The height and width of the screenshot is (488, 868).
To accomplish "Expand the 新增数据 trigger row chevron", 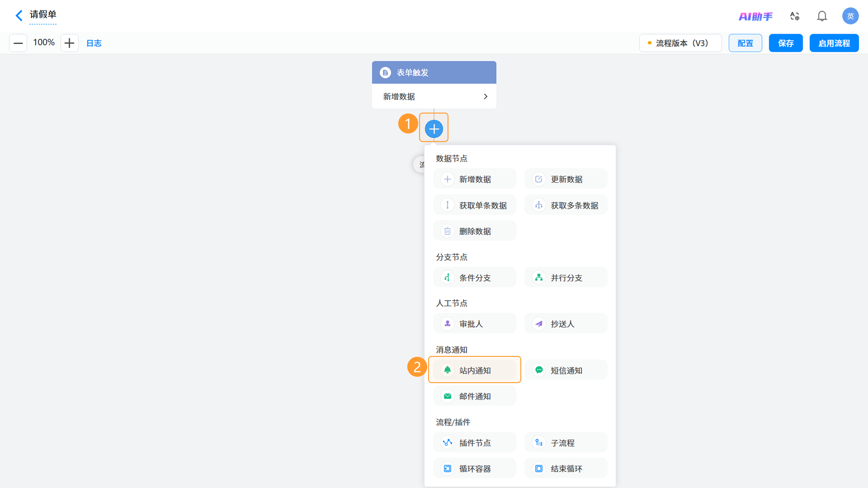I will pos(486,96).
